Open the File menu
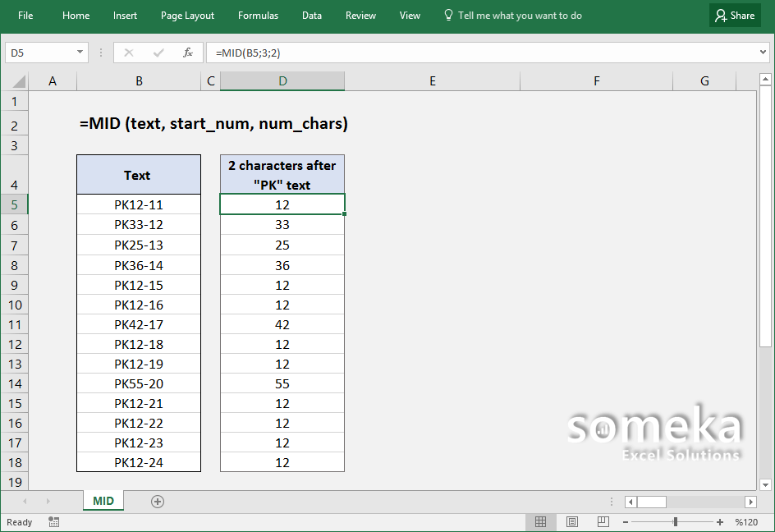Viewport: 775px width, 532px height. [x=25, y=15]
